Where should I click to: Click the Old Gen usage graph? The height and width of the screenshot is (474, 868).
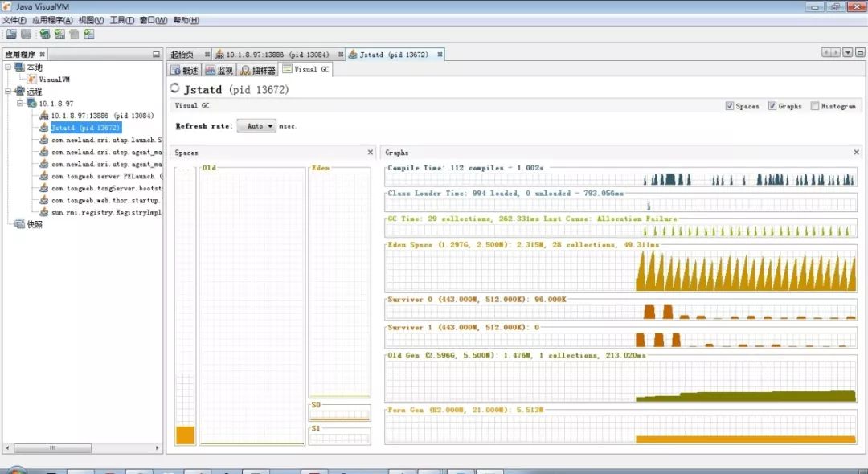tap(620, 380)
